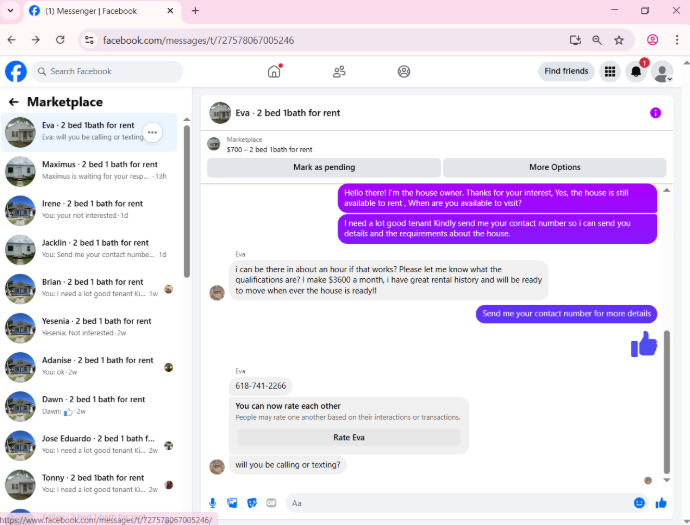Select the Eva conversation row
Image resolution: width=690 pixels, height=525 pixels.
(89, 132)
